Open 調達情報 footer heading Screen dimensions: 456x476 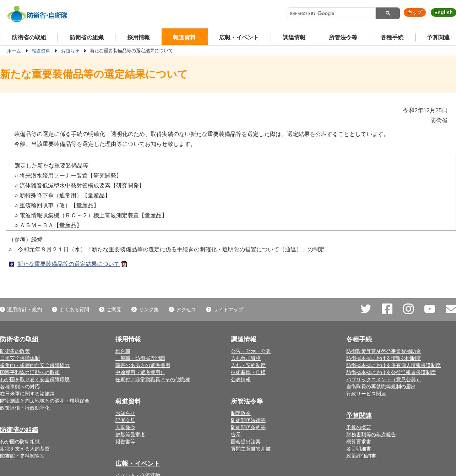pos(244,339)
